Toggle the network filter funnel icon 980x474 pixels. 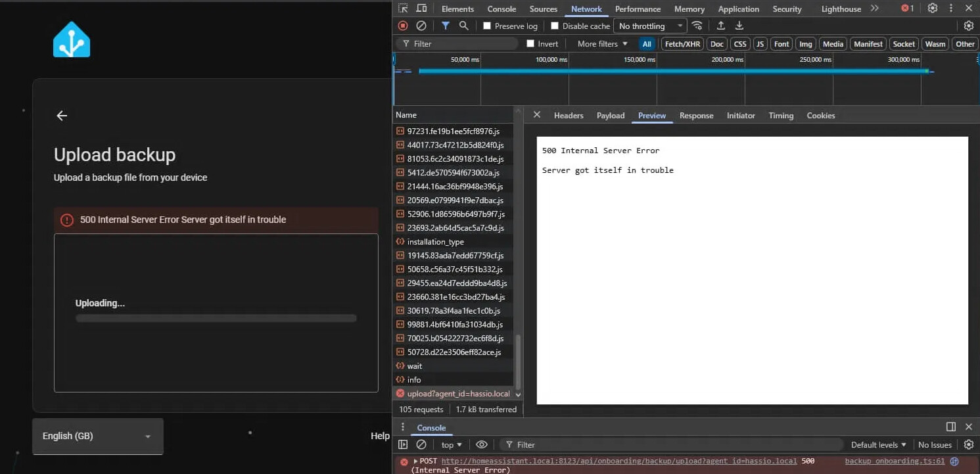[446, 26]
